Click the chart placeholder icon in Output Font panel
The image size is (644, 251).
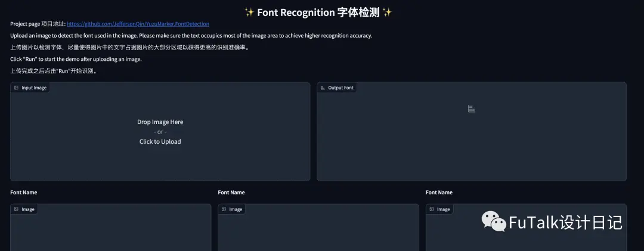[x=472, y=109]
